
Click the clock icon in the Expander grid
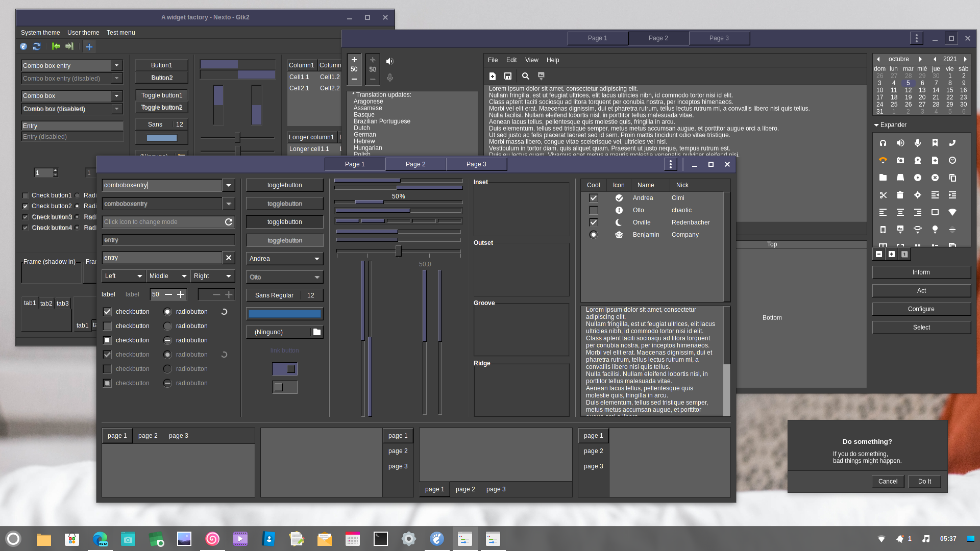click(x=952, y=160)
